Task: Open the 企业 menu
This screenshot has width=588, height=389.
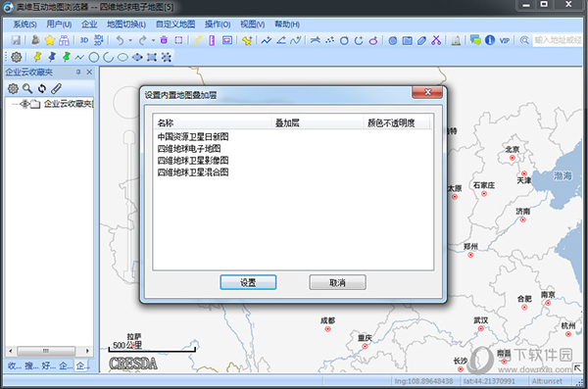Action: 89,24
